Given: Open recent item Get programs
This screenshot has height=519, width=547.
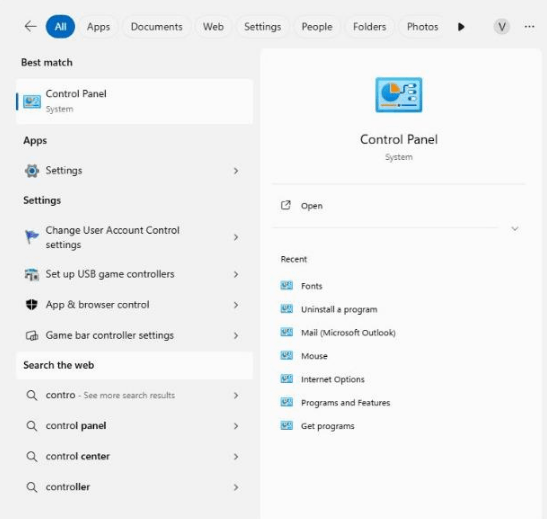Looking at the screenshot, I should tap(328, 426).
